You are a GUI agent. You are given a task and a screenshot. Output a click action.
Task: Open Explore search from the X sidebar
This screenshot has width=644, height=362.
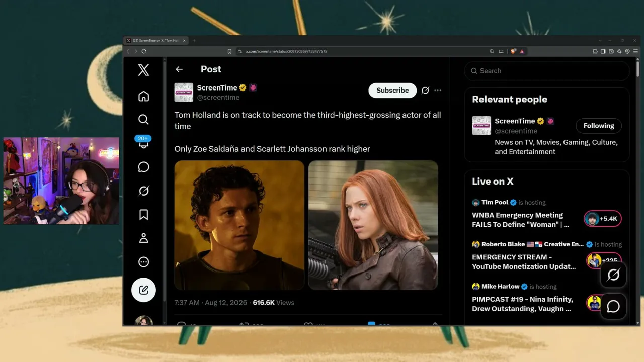(143, 119)
